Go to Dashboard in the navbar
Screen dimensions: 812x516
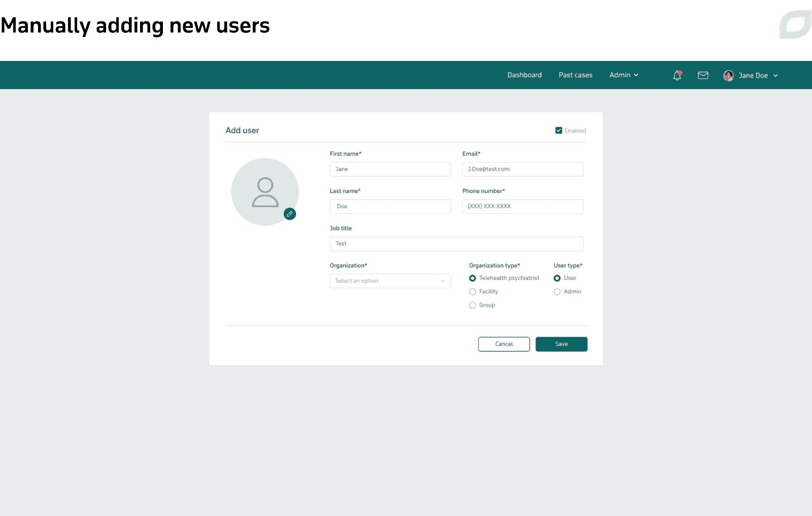pos(524,75)
